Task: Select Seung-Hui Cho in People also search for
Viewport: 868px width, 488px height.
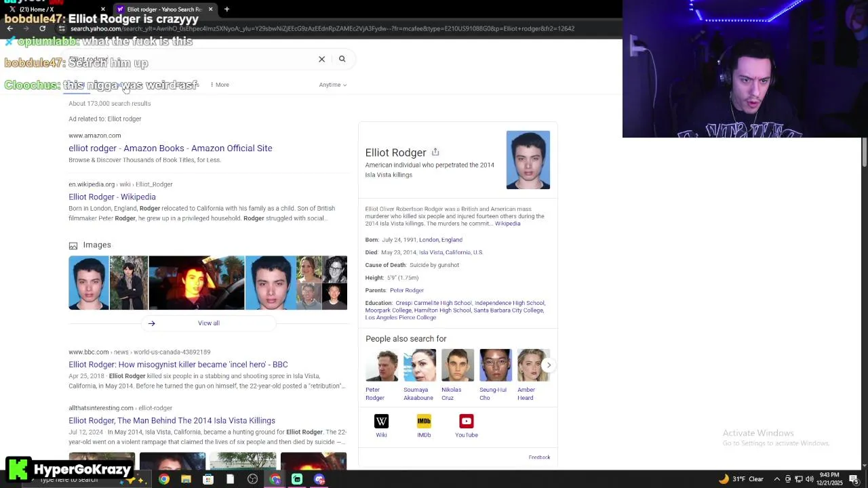Action: click(x=496, y=375)
